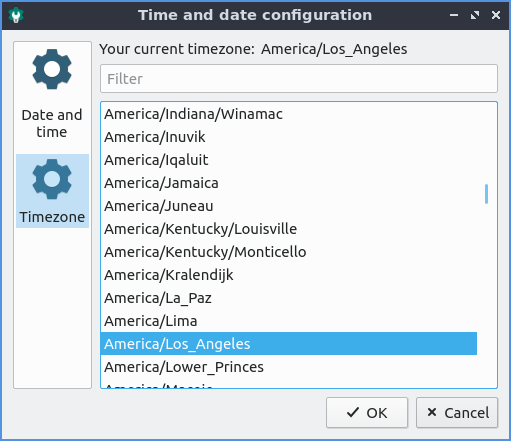Focus the Filter text field

click(299, 79)
